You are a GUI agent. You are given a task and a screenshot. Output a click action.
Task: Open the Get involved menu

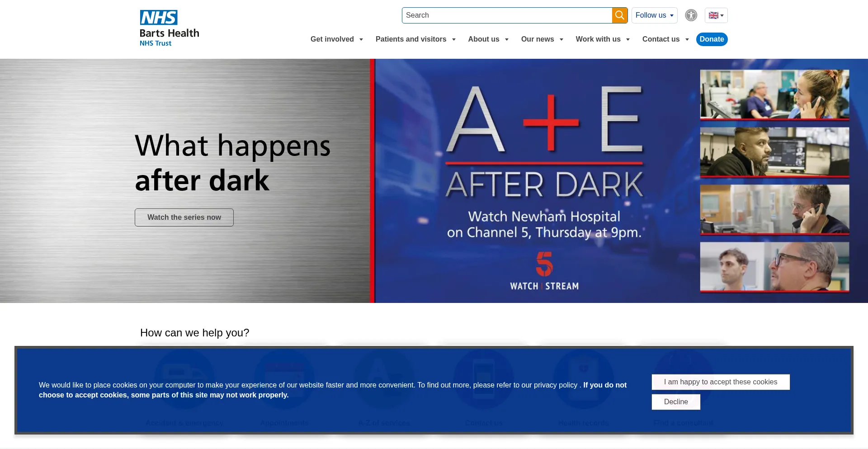[x=337, y=39]
